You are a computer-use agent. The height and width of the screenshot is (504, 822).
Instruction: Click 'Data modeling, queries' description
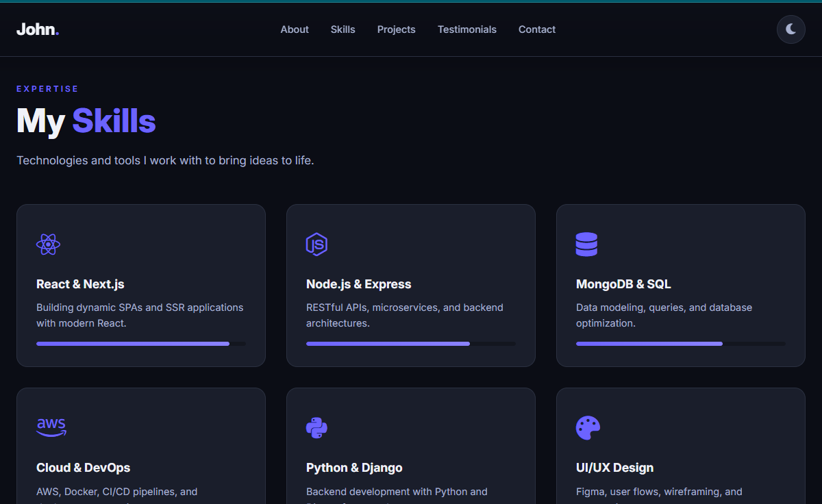pos(664,315)
